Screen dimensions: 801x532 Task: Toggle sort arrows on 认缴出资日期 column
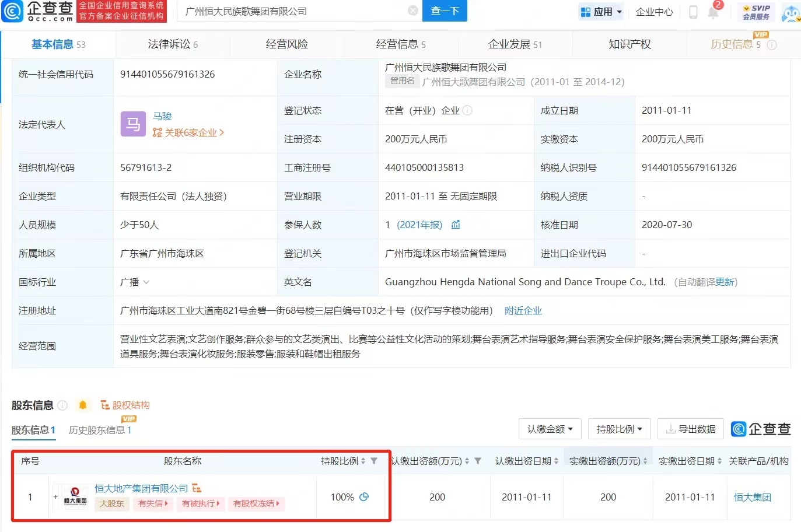[556, 461]
